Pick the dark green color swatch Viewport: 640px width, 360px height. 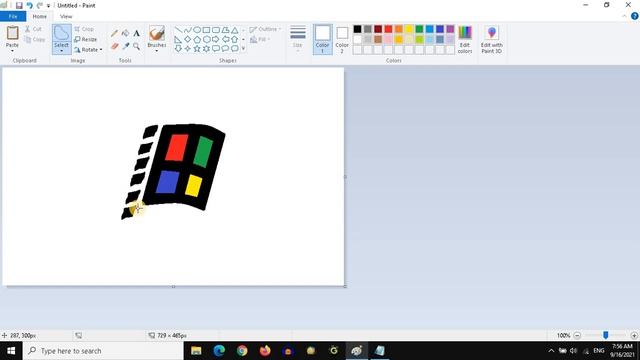coord(419,29)
